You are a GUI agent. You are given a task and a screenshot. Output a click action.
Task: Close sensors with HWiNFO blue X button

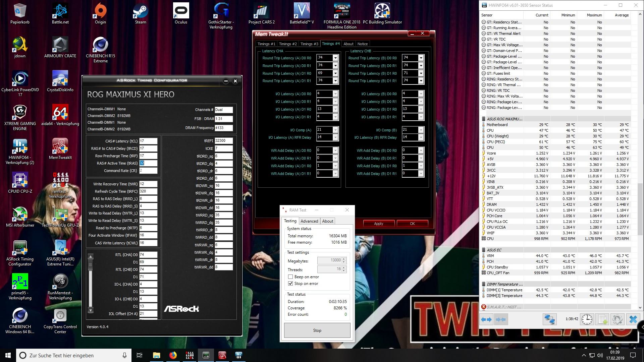point(633,319)
